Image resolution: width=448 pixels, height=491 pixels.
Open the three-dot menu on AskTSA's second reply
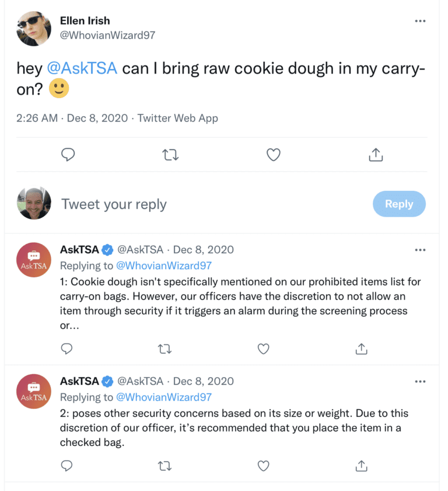coord(420,381)
